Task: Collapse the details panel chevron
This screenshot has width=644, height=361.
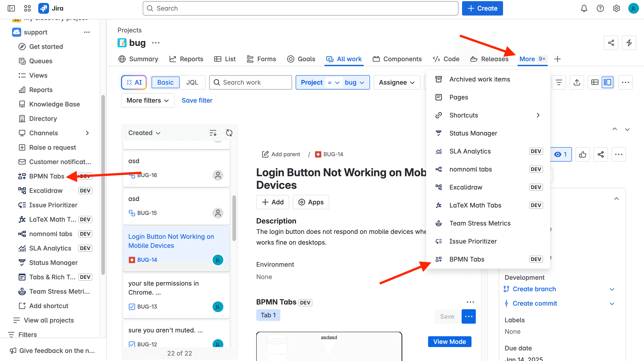Action: pos(616,199)
